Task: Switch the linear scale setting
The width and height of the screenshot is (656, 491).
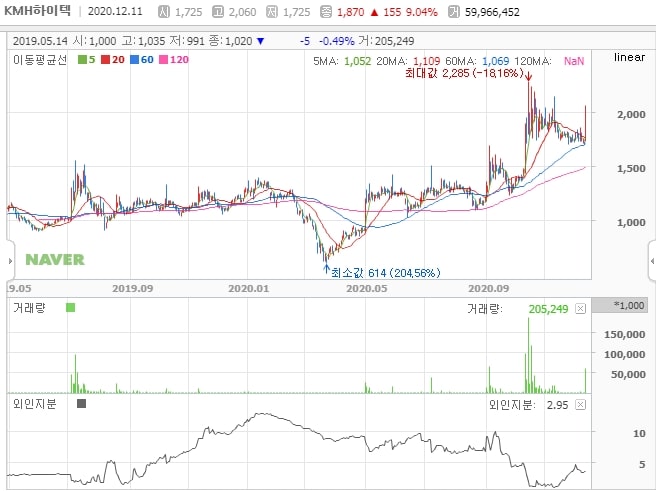Action: (629, 57)
